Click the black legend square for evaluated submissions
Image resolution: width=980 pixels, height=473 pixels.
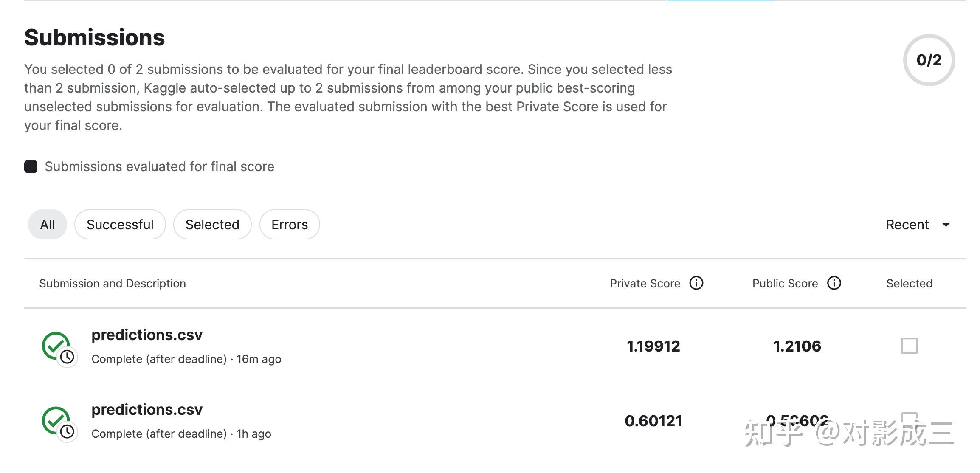tap(31, 166)
